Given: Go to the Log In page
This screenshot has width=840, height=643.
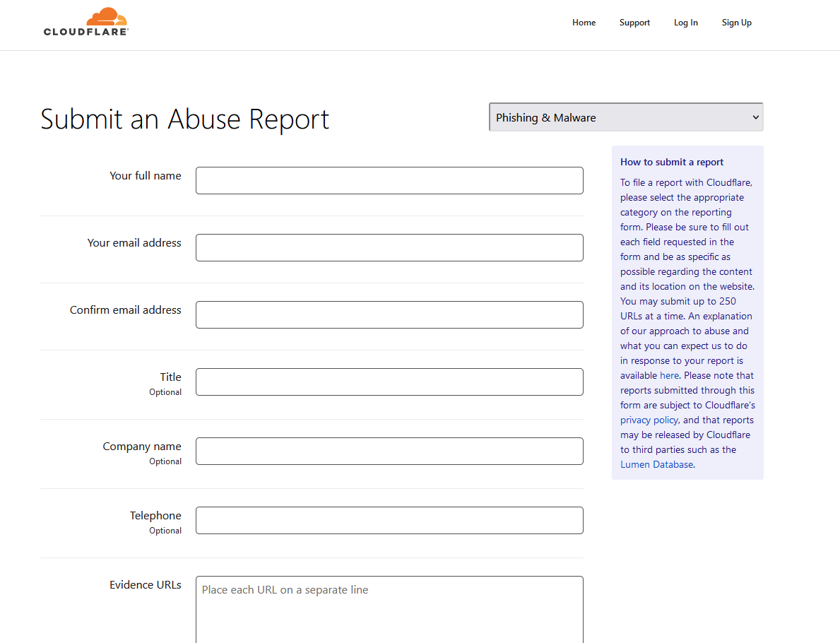Looking at the screenshot, I should coord(686,23).
